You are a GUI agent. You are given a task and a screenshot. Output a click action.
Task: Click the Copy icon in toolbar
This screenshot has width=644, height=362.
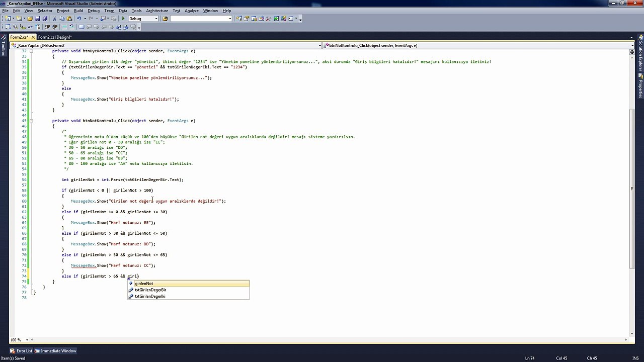[x=62, y=19]
